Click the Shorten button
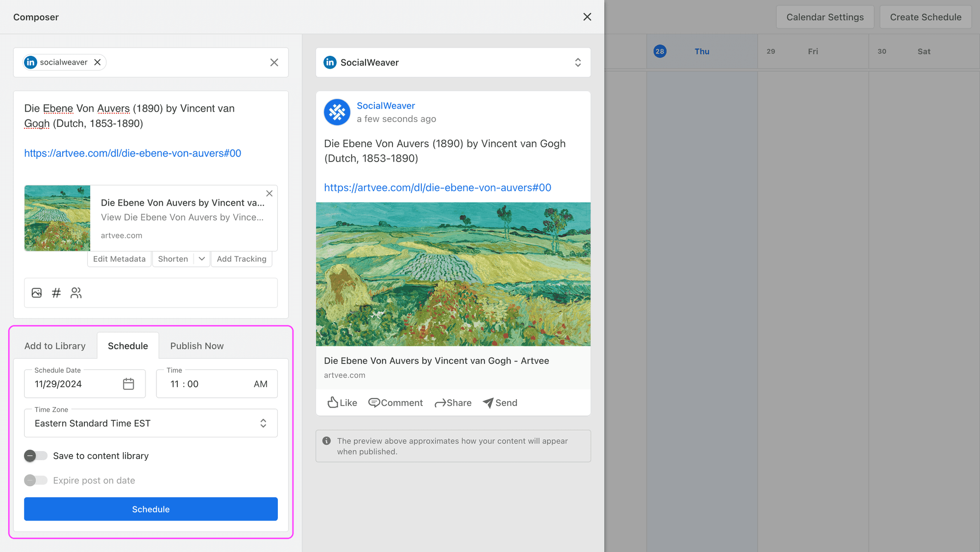This screenshot has height=552, width=980. click(x=173, y=259)
